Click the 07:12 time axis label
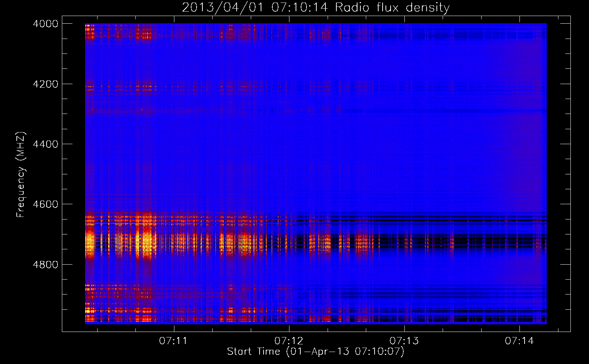Screen dimensions: 589x364 [289, 341]
